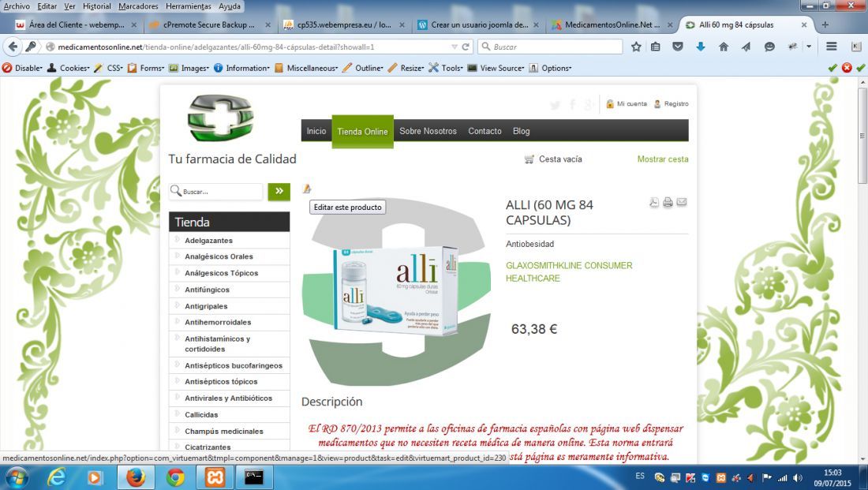Open the bookmarks list icon
Viewport: 868px width, 490px height.
tap(656, 47)
